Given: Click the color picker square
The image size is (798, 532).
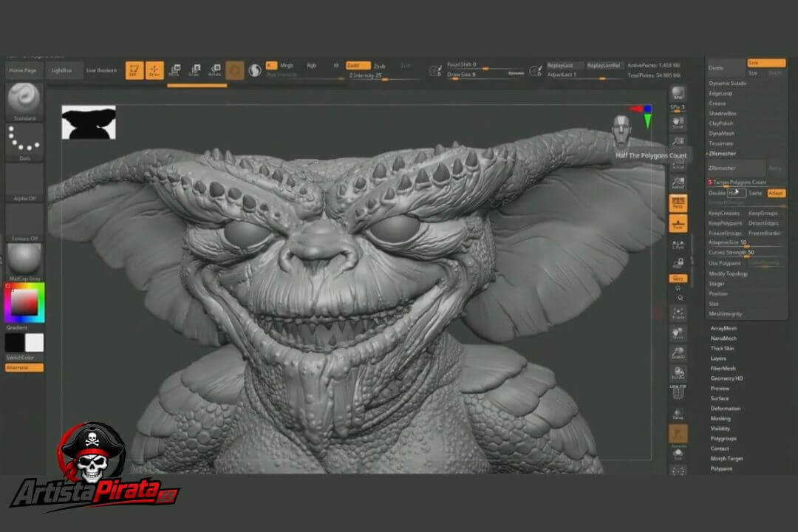Looking at the screenshot, I should 24,302.
